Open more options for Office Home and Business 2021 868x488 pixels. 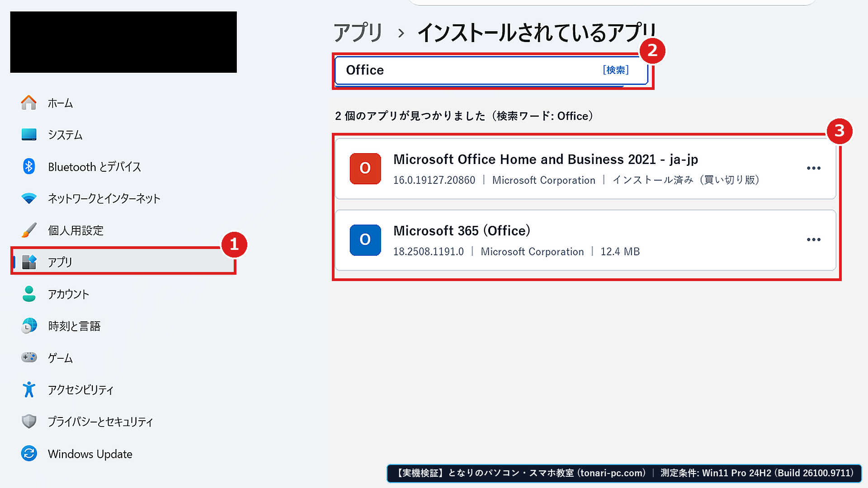tap(814, 168)
